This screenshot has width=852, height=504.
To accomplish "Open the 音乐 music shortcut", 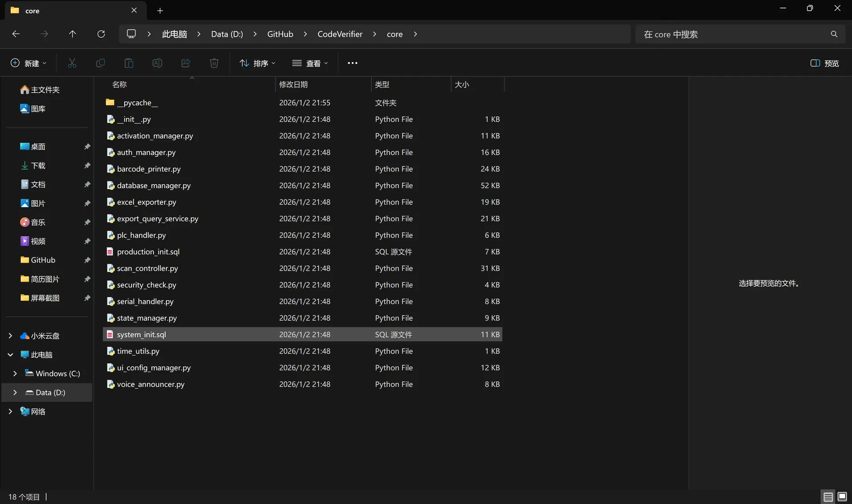I will pyautogui.click(x=33, y=222).
